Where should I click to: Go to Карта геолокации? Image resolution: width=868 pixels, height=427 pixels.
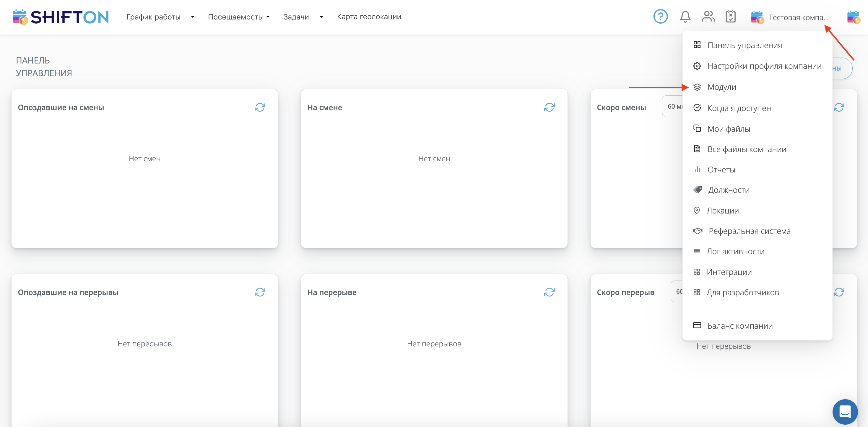tap(369, 17)
